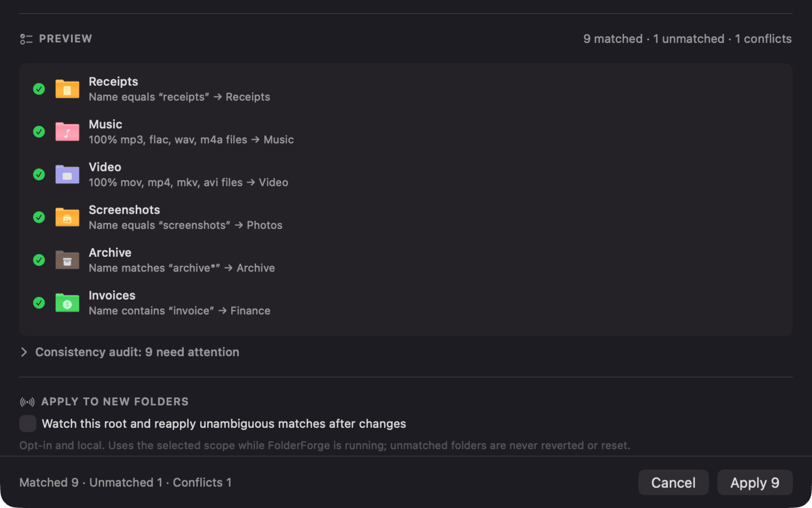
Task: Click the Screenshots folder icon
Action: click(x=67, y=217)
